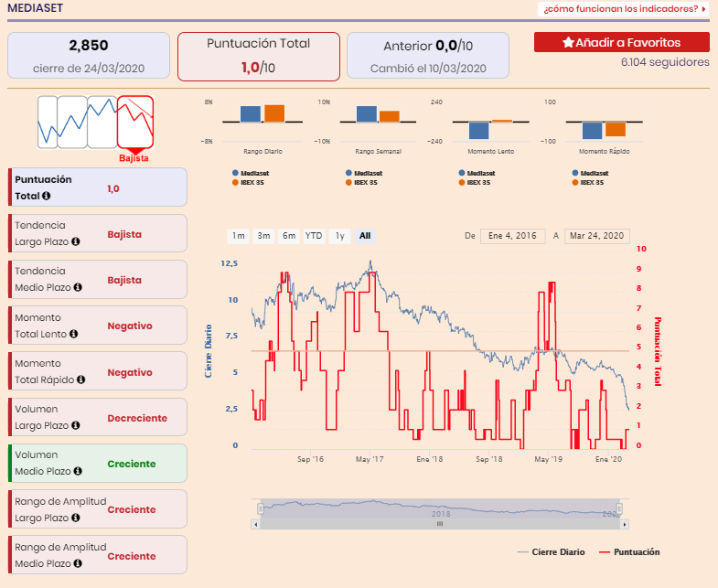Toggle Mediaset series in Rango Diario legend
Image resolution: width=718 pixels, height=588 pixels.
tap(251, 173)
